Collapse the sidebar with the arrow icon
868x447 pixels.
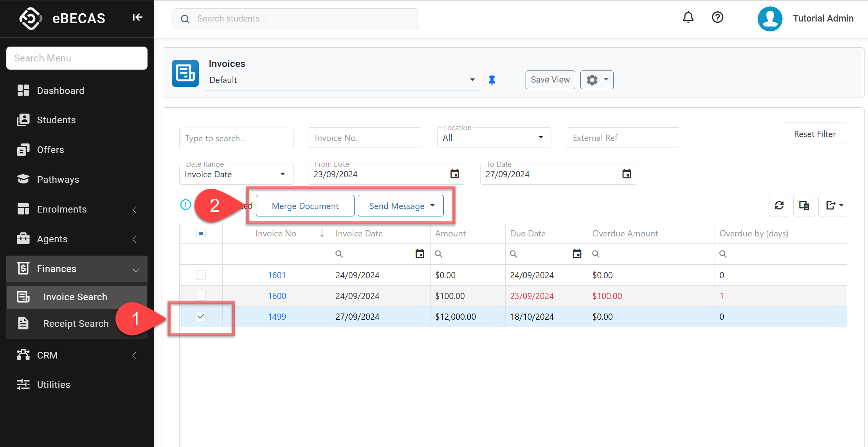pyautogui.click(x=137, y=17)
